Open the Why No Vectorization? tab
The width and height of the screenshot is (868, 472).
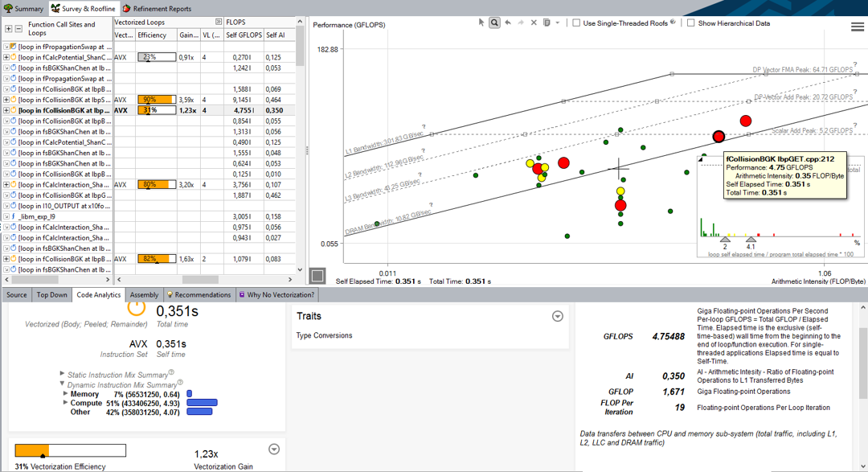(276, 295)
